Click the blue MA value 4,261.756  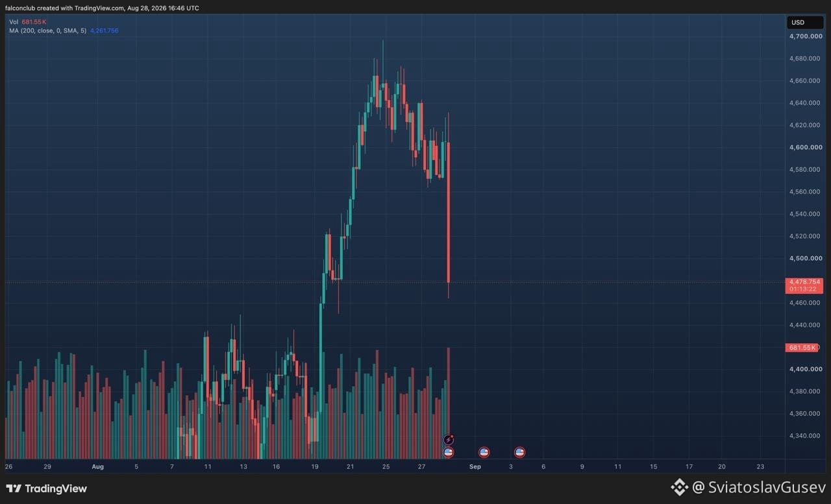point(104,30)
